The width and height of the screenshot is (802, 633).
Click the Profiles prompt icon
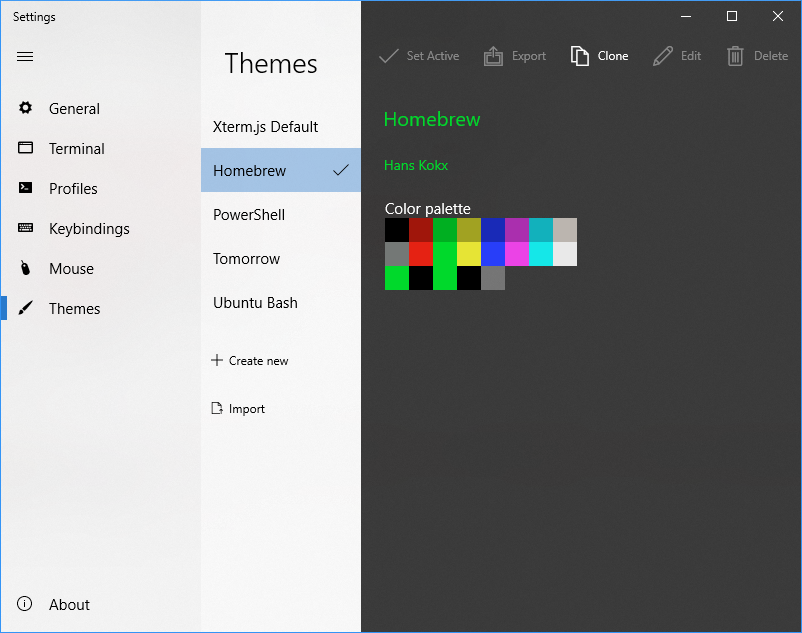tap(26, 188)
